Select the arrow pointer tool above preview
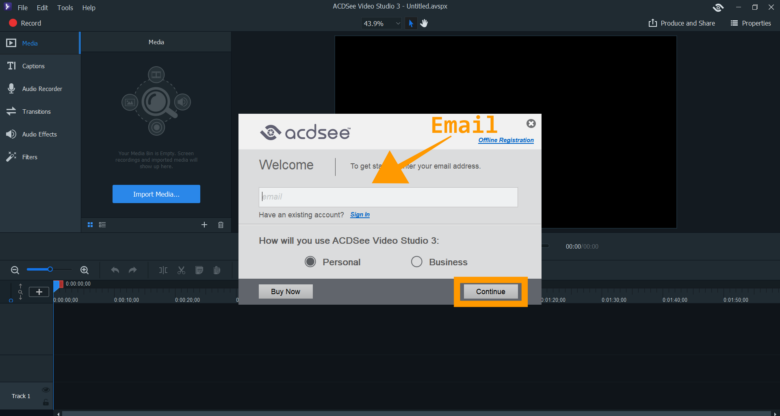 (410, 23)
